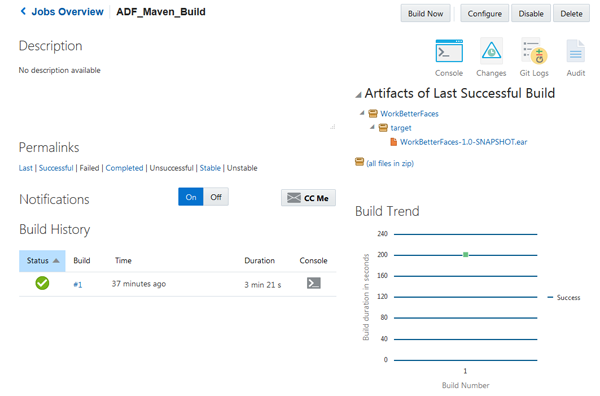
Task: Sort by the Duration column header
Action: click(x=259, y=261)
